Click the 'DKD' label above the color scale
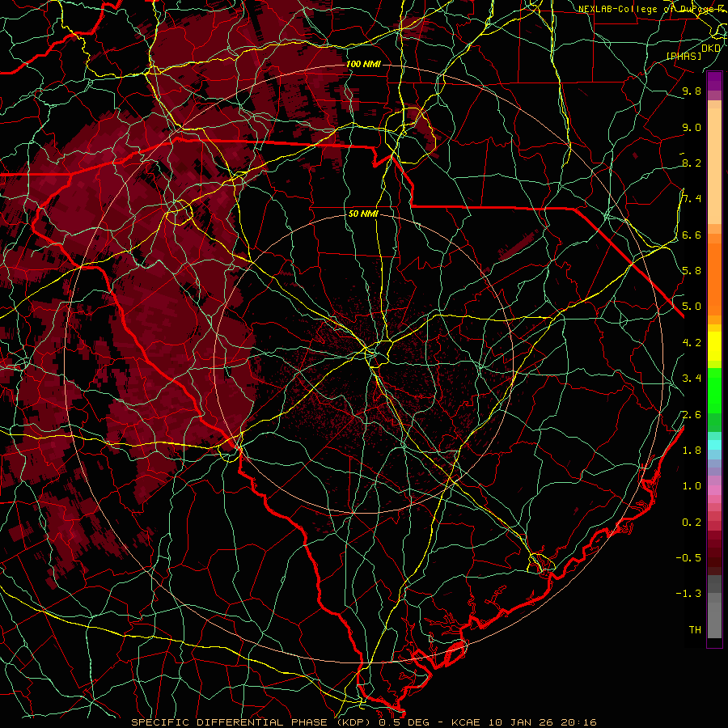This screenshot has width=728, height=728. pos(711,49)
